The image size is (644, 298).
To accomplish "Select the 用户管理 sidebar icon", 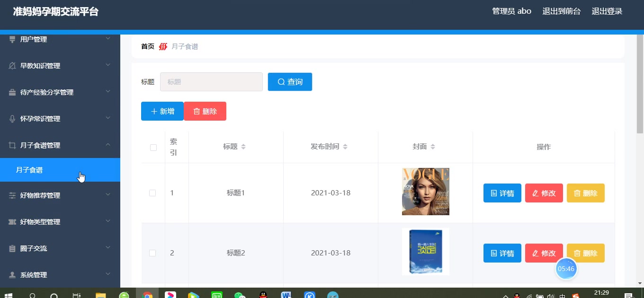I will click(11, 39).
